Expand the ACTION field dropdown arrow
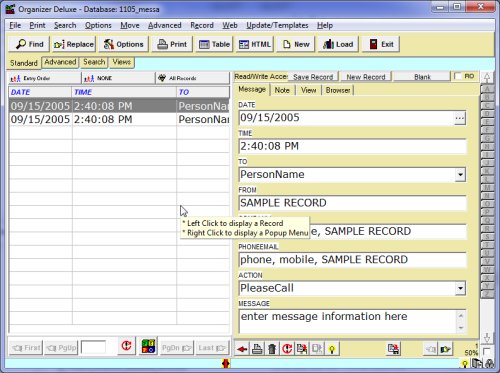 [x=460, y=288]
